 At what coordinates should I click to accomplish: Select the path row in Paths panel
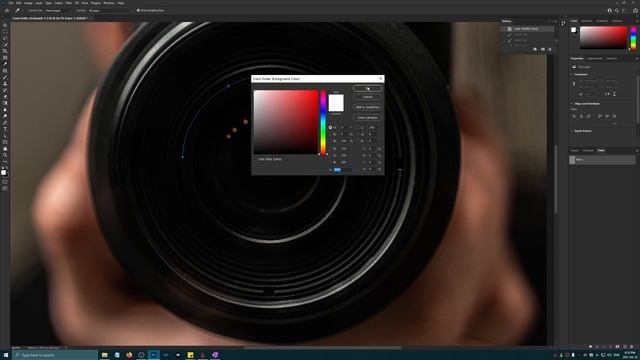602,160
